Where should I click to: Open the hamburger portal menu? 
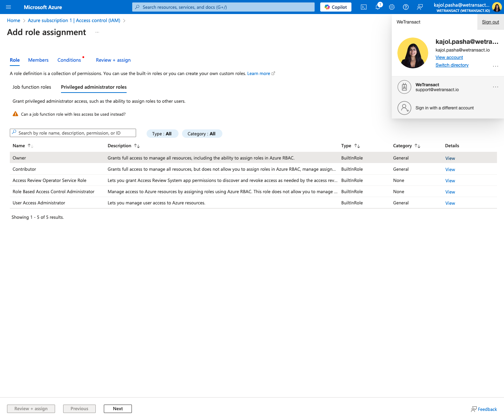(x=8, y=7)
